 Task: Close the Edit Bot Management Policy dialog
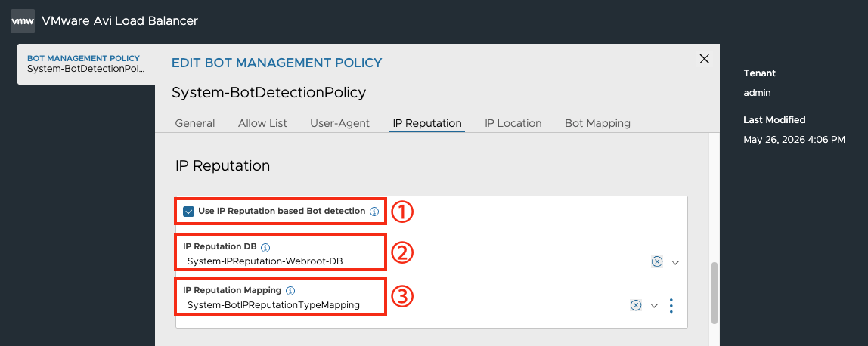[704, 59]
